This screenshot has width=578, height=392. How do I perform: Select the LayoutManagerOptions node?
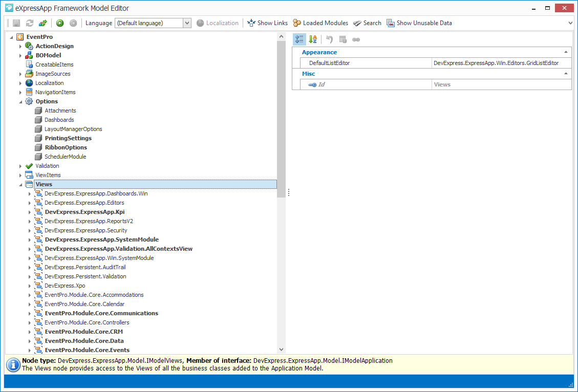click(73, 129)
